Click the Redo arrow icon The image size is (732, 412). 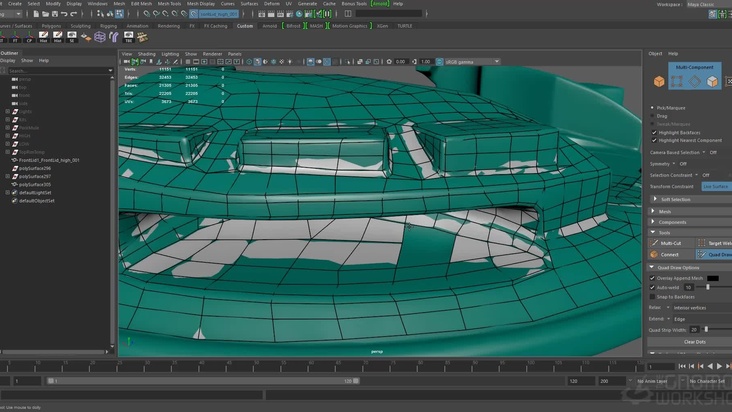pyautogui.click(x=74, y=14)
